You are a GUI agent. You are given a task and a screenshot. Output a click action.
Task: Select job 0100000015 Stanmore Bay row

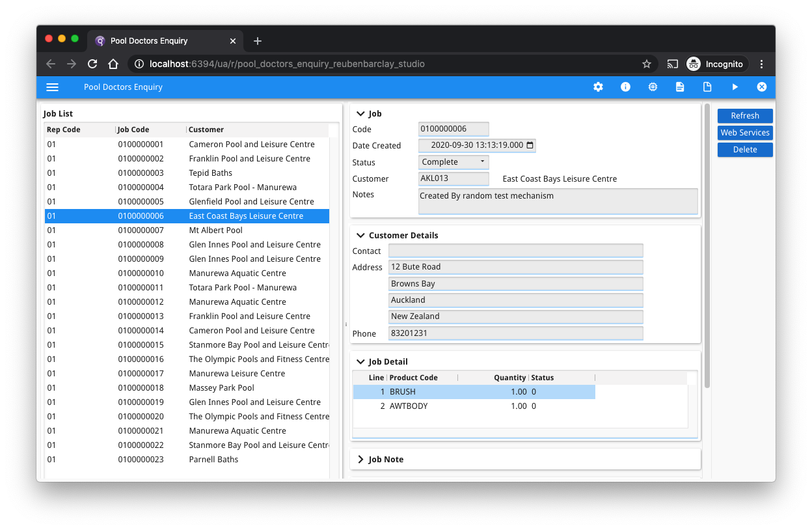pyautogui.click(x=187, y=345)
